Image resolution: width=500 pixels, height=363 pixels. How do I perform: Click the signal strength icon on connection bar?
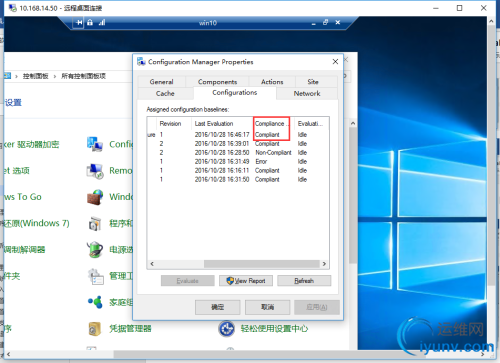(102, 22)
